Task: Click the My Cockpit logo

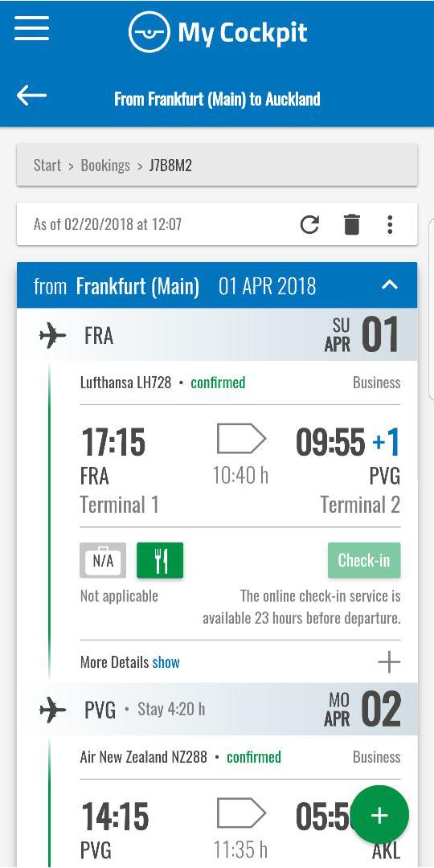Action: (x=218, y=33)
